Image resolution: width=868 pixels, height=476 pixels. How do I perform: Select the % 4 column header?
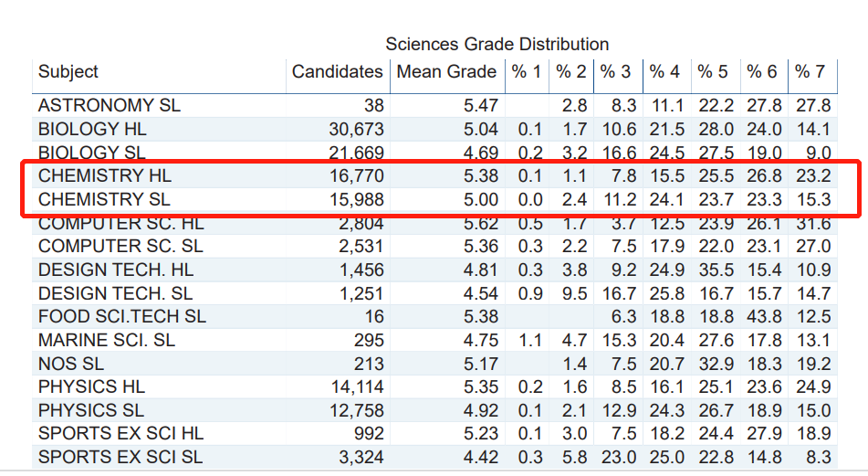pos(664,72)
